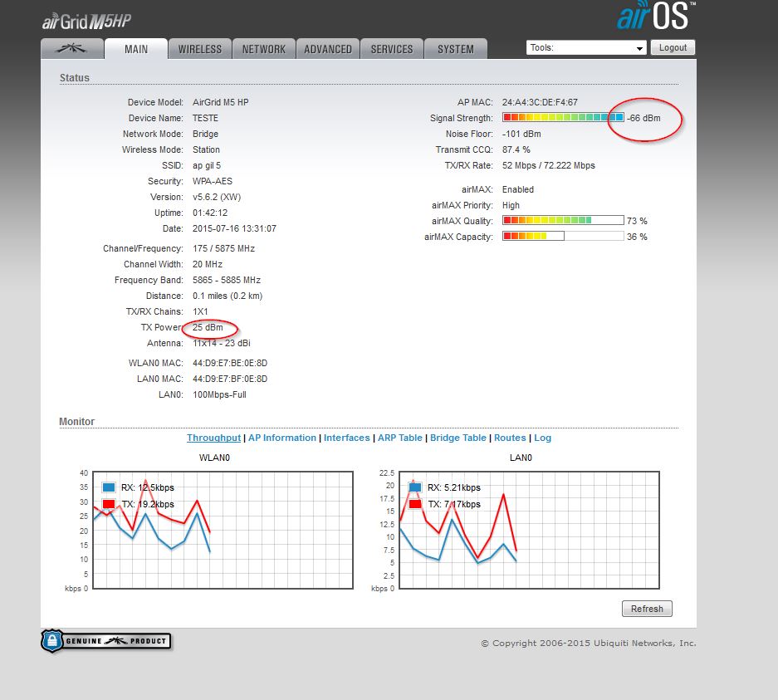Select the Distance value 0.1 miles
Screen dimensions: 778x700
[x=228, y=296]
